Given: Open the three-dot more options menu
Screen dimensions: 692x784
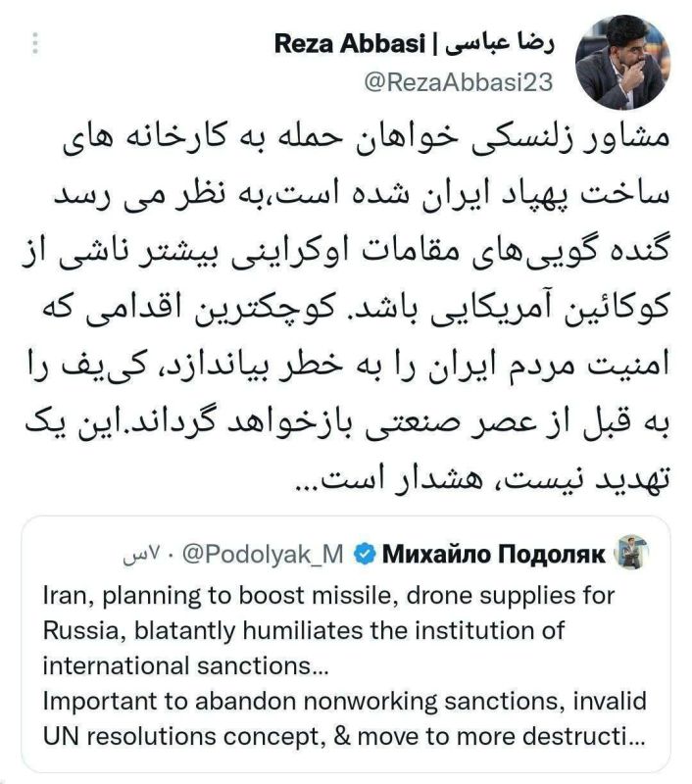Looking at the screenshot, I should (36, 44).
